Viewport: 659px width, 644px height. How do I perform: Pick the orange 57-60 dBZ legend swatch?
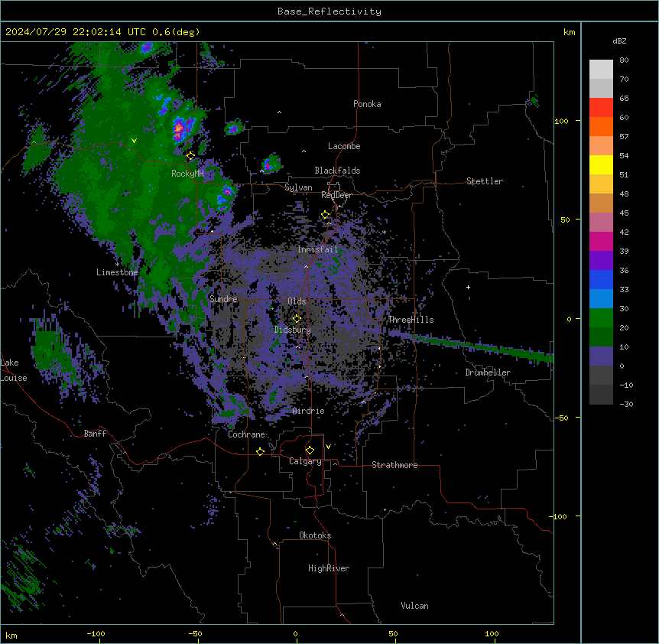coord(601,126)
